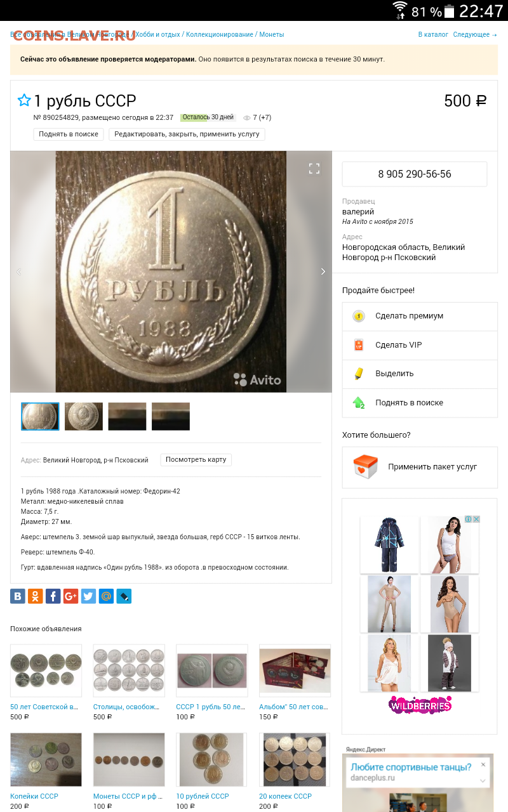Share the listing on VKontakte
The image size is (508, 812).
pyautogui.click(x=18, y=596)
